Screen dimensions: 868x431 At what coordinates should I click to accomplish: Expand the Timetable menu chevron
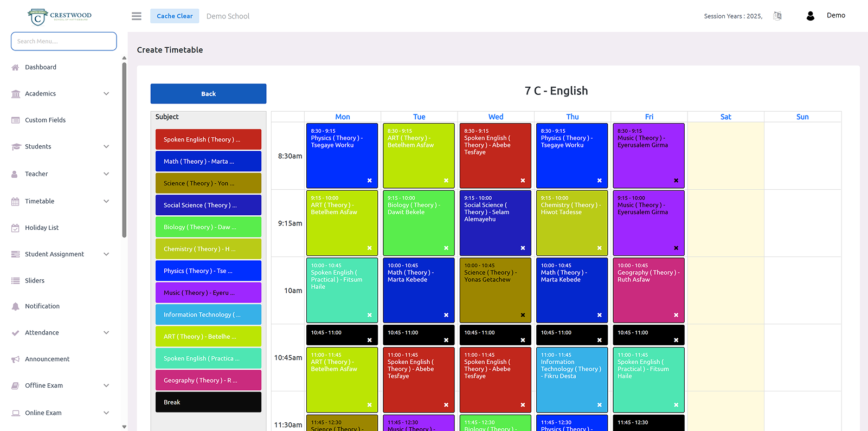[x=106, y=201]
